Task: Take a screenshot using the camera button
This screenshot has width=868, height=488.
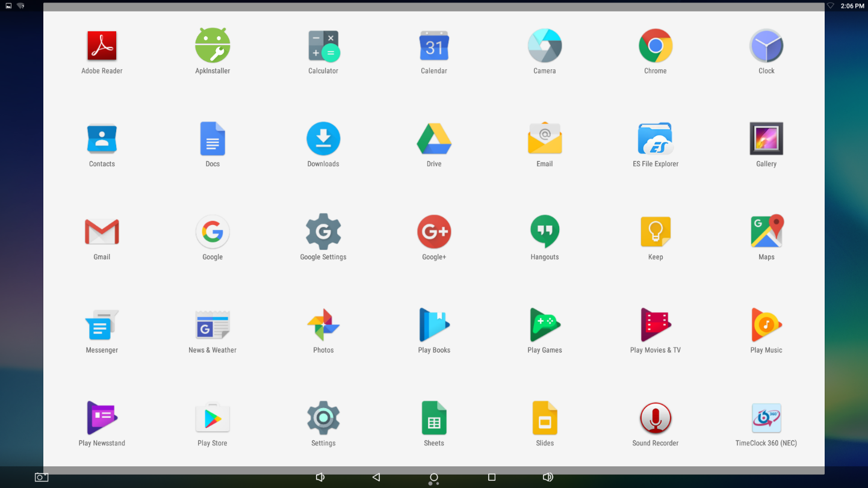Action: pos(41,477)
